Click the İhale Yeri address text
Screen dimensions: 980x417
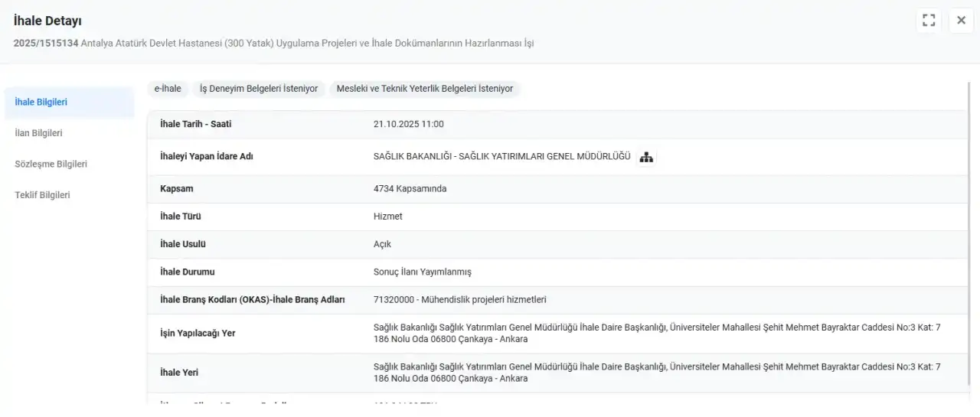(656, 373)
